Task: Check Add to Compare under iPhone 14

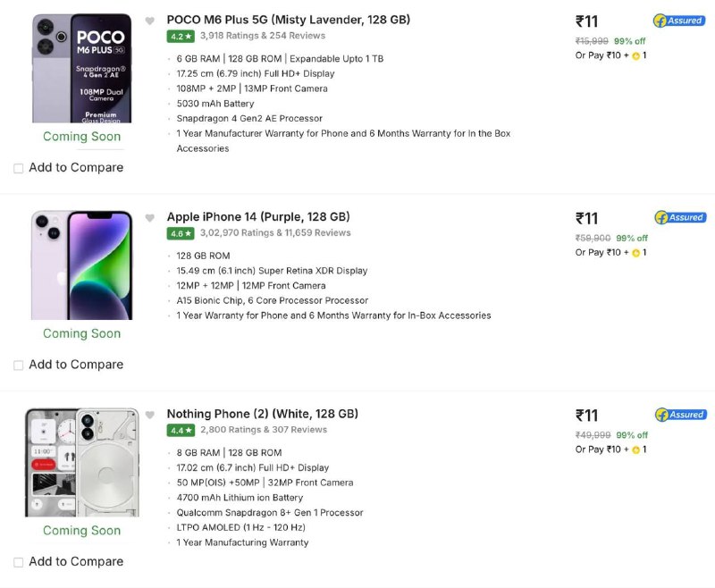Action: (18, 365)
